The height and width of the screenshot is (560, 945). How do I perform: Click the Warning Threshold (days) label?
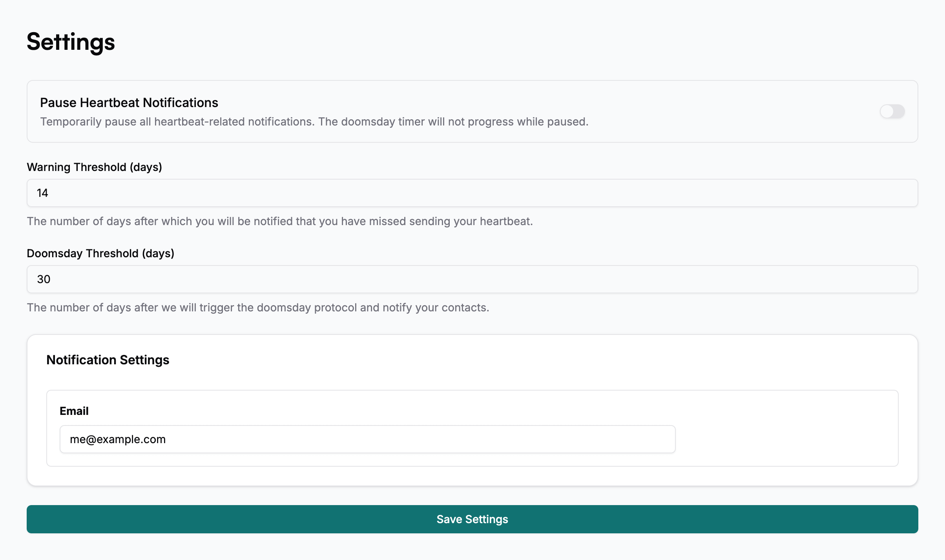(x=94, y=167)
